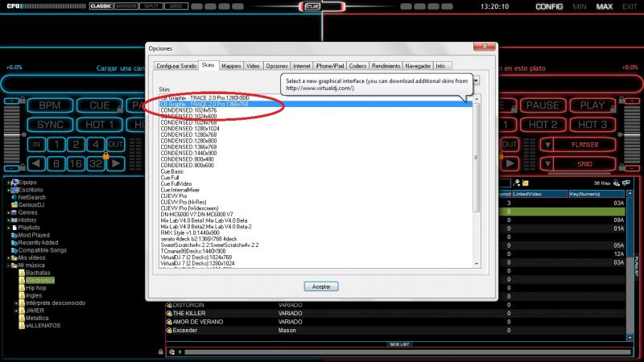Click the right deck PAUSE button
The width and height of the screenshot is (644, 362).
[x=543, y=105]
